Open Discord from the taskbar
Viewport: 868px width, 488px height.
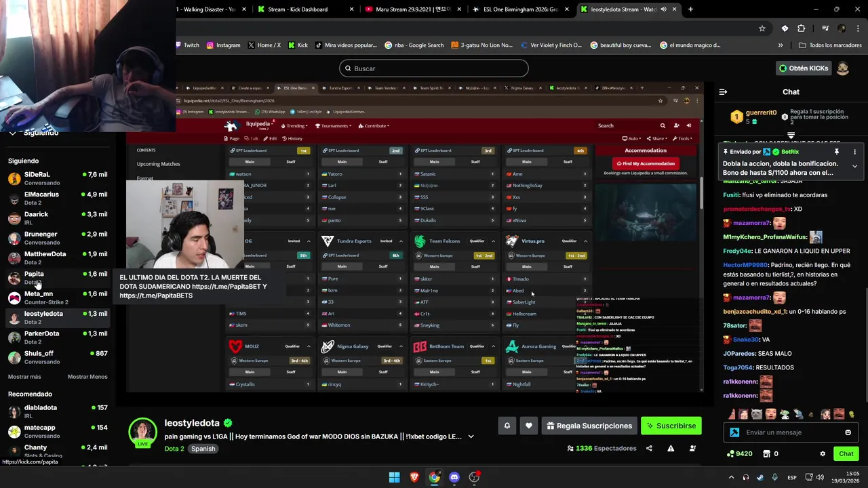pyautogui.click(x=454, y=477)
